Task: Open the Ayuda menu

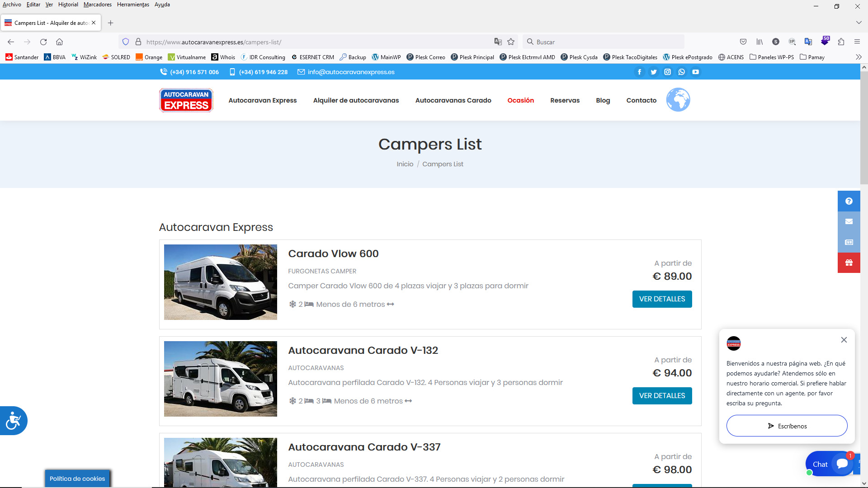Action: (x=162, y=5)
